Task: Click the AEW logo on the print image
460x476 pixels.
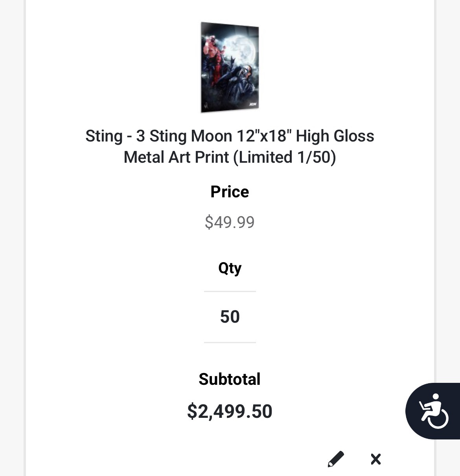Action: point(252,105)
